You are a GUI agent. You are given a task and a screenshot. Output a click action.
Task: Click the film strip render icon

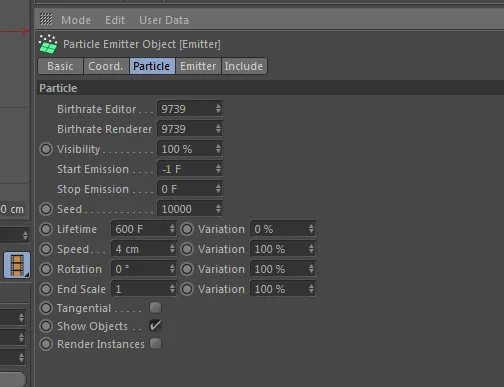pos(17,265)
